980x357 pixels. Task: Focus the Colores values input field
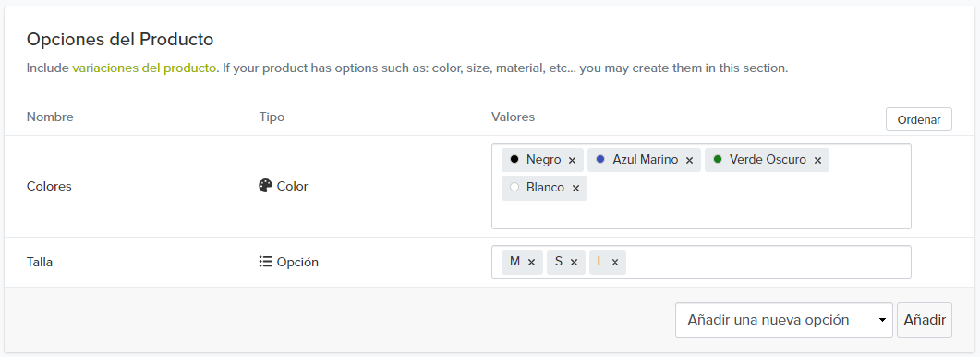701,187
